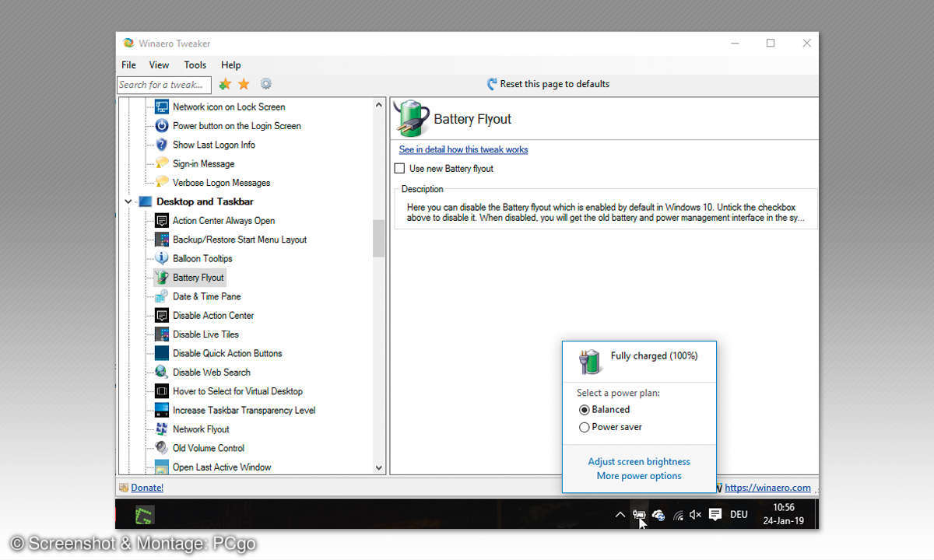Open the Action Center notification icon
934x560 pixels.
[x=715, y=514]
